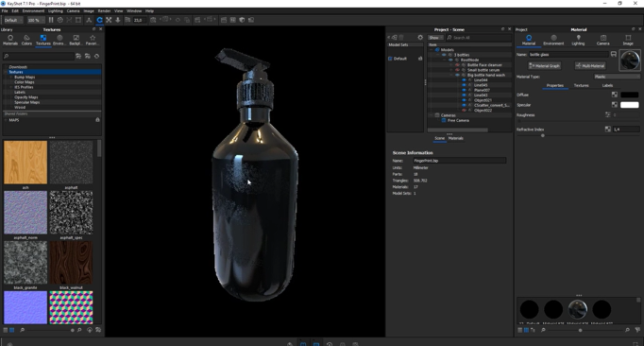Viewport: 644px width, 346px height.
Task: Open the Backplates library tab icon
Action: tap(76, 38)
